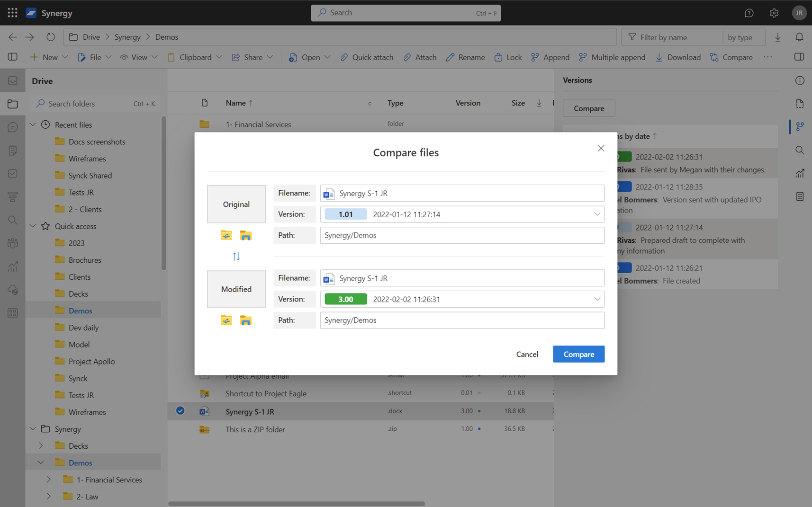Open the New menu
The height and width of the screenshot is (507, 812).
[x=49, y=57]
